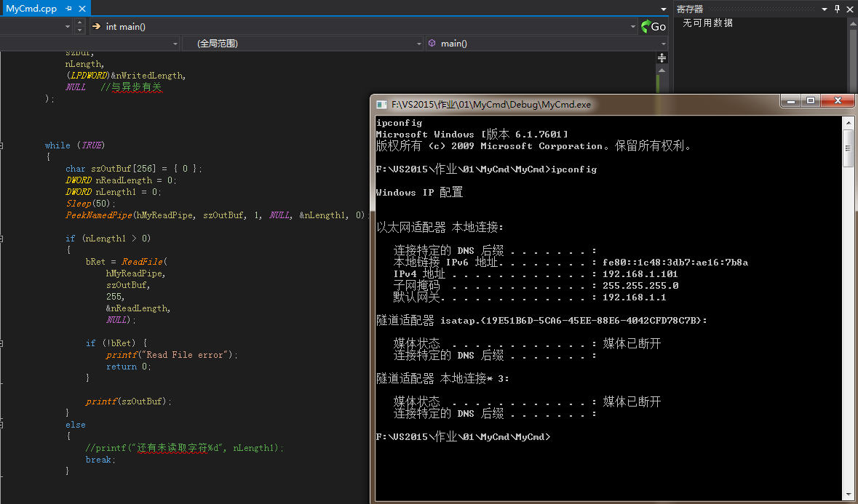
Task: Expand the int main() dropdown arrow
Action: tap(632, 26)
